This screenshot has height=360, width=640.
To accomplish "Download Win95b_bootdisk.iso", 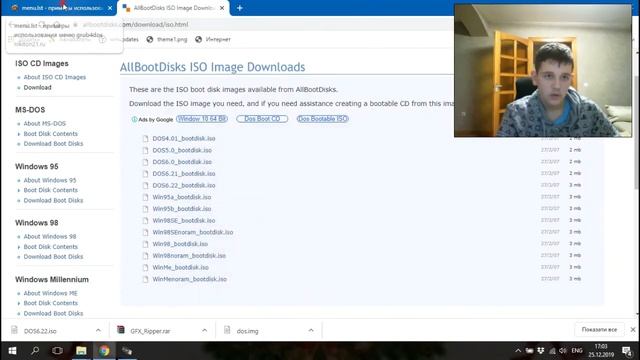I will click(182, 209).
